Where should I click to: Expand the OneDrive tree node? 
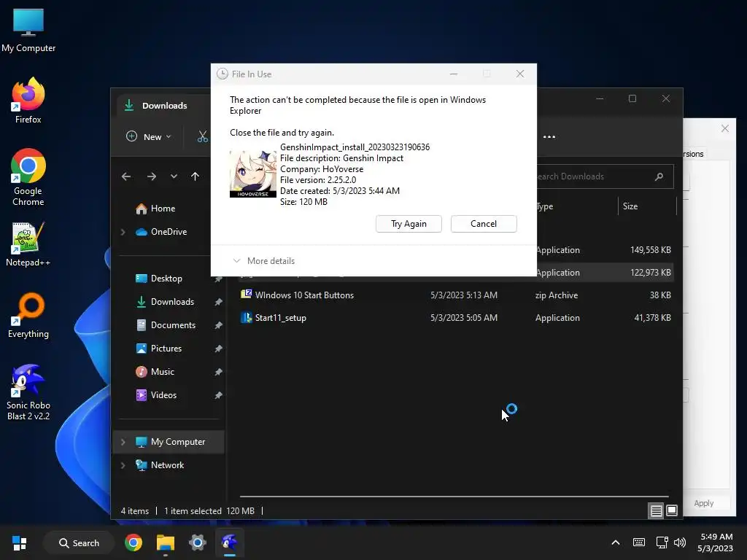[x=123, y=232]
